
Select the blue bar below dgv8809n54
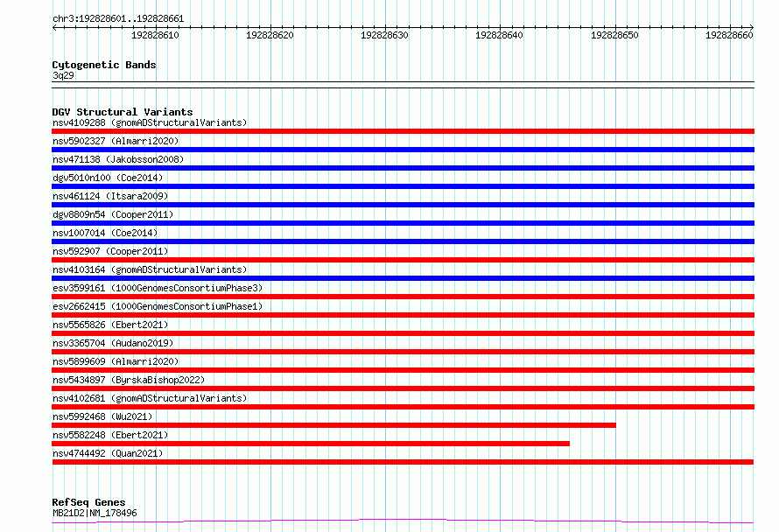coord(403,223)
